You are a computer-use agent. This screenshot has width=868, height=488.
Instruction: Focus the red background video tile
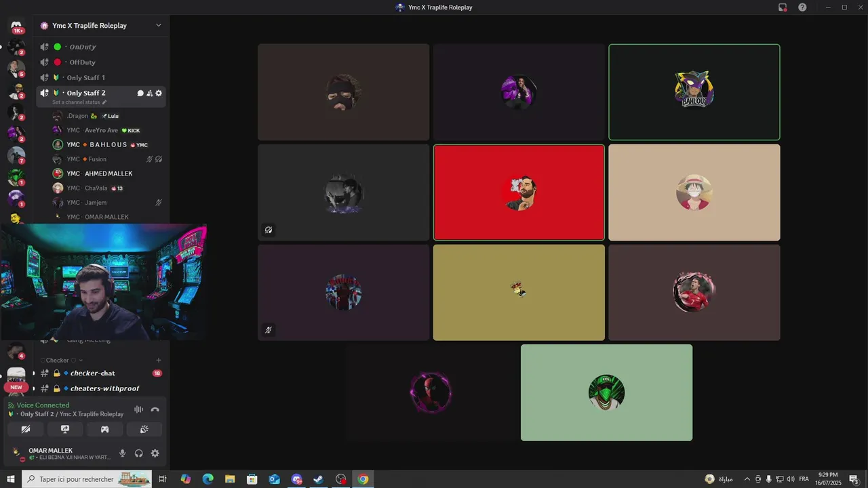[x=519, y=192]
